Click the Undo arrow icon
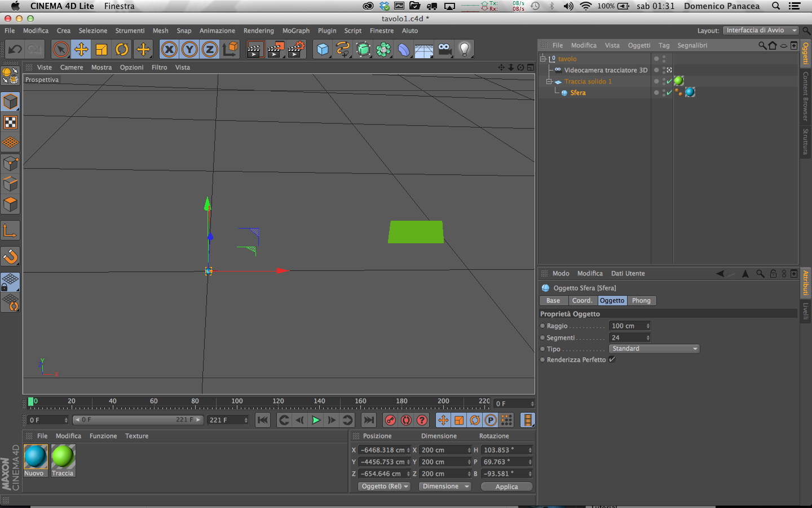Screen dimensions: 812x508 click(15, 50)
